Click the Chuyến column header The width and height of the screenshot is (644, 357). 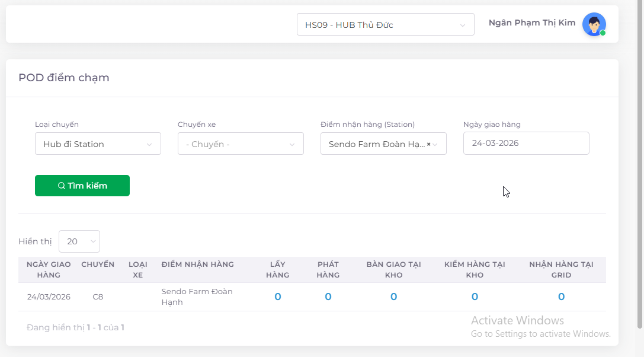pyautogui.click(x=98, y=264)
